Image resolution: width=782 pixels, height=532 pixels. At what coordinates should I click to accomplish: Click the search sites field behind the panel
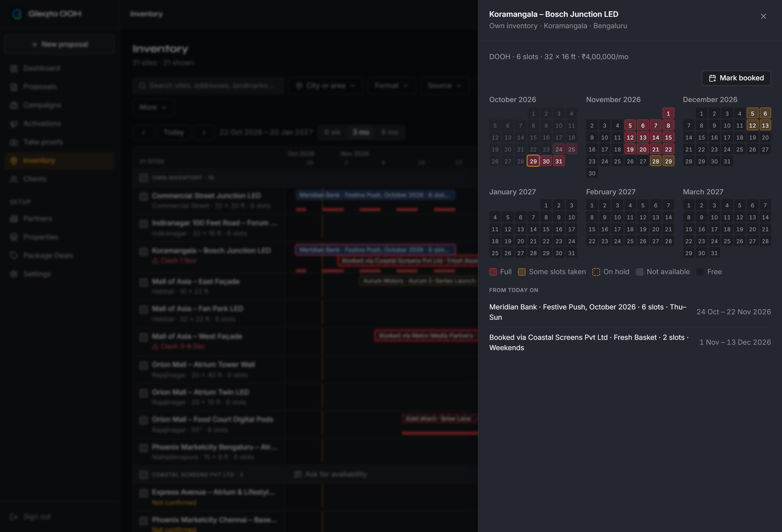208,85
